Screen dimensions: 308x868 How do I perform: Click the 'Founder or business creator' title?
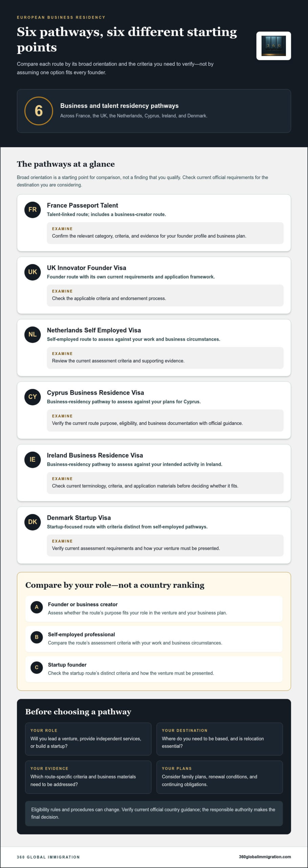pos(83,604)
